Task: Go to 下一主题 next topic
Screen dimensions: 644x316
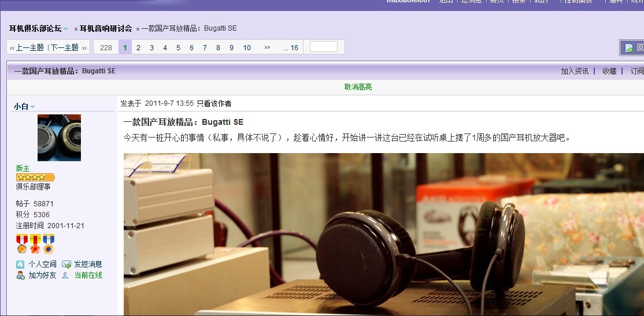Action: coord(68,47)
